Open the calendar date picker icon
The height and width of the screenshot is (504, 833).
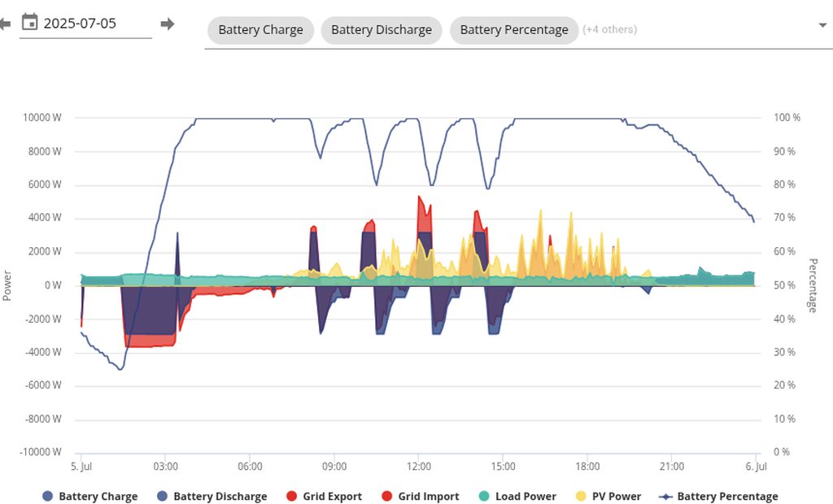coord(29,23)
